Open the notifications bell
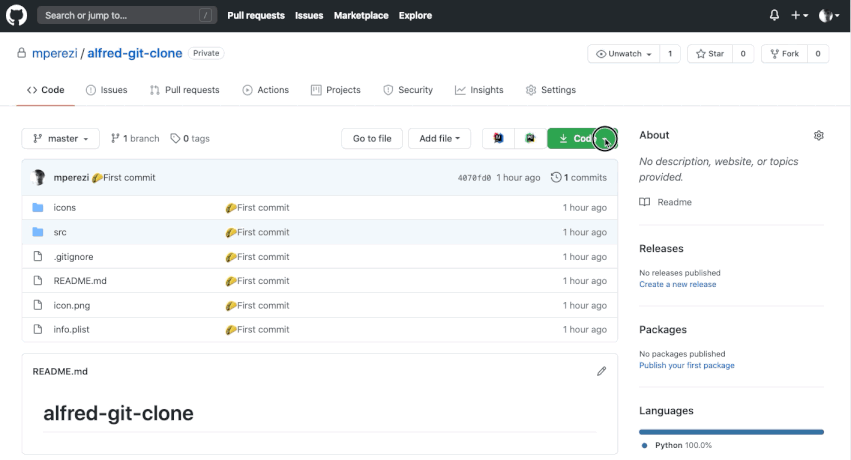 [774, 15]
